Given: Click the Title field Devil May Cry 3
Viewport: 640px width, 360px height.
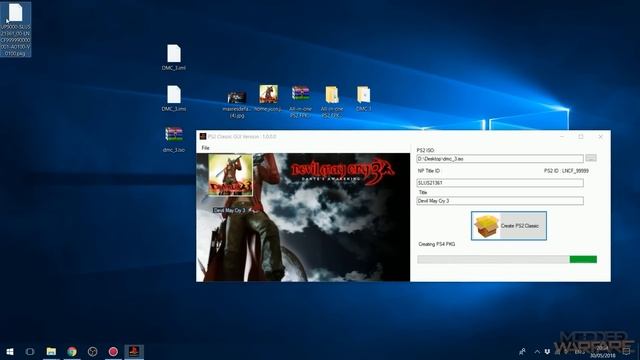Looking at the screenshot, I should click(x=500, y=201).
